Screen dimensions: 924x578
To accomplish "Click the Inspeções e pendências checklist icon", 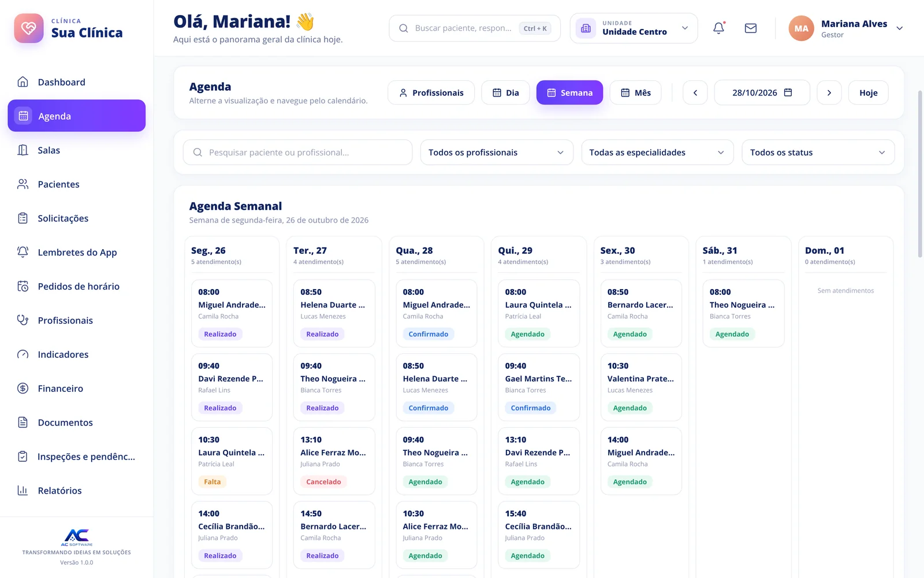I will pos(23,457).
